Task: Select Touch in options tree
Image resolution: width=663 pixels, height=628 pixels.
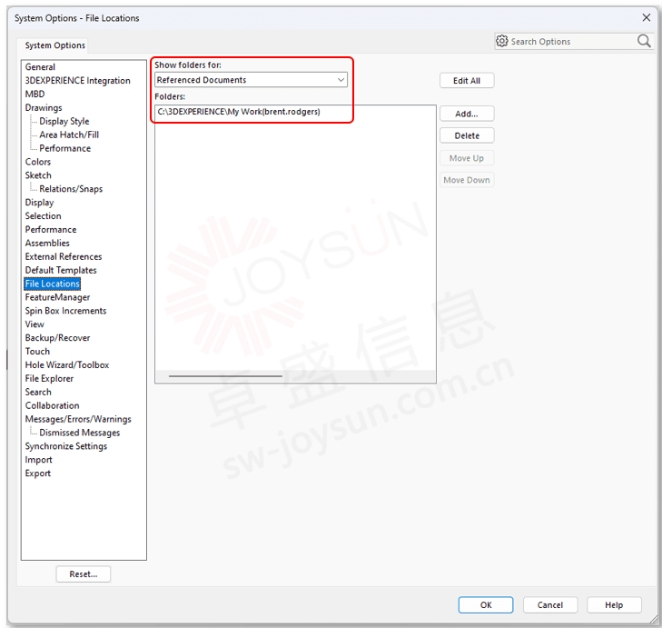Action: (37, 351)
